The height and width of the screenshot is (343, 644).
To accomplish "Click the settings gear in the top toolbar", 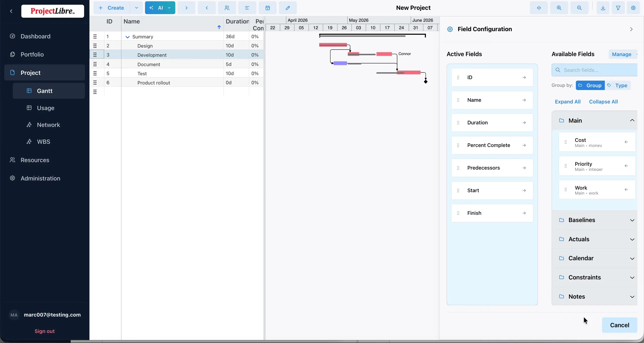I will pos(633,8).
